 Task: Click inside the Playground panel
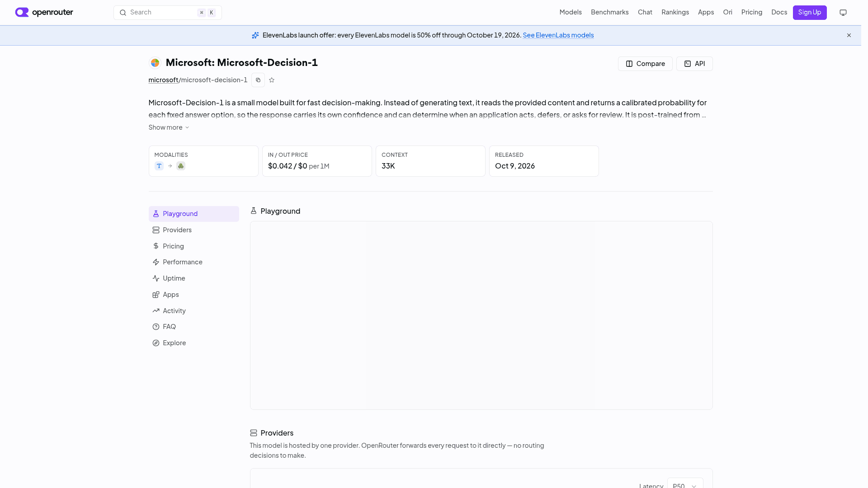point(481,315)
